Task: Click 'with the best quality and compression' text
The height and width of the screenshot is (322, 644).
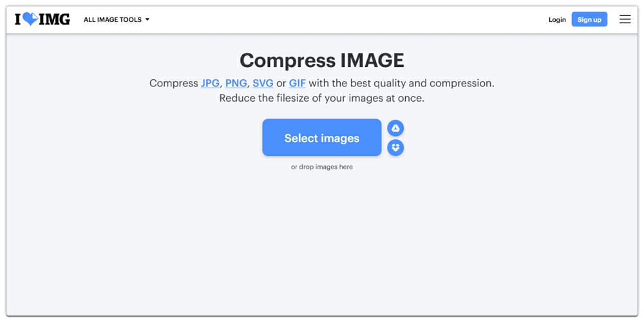Action: 401,83
